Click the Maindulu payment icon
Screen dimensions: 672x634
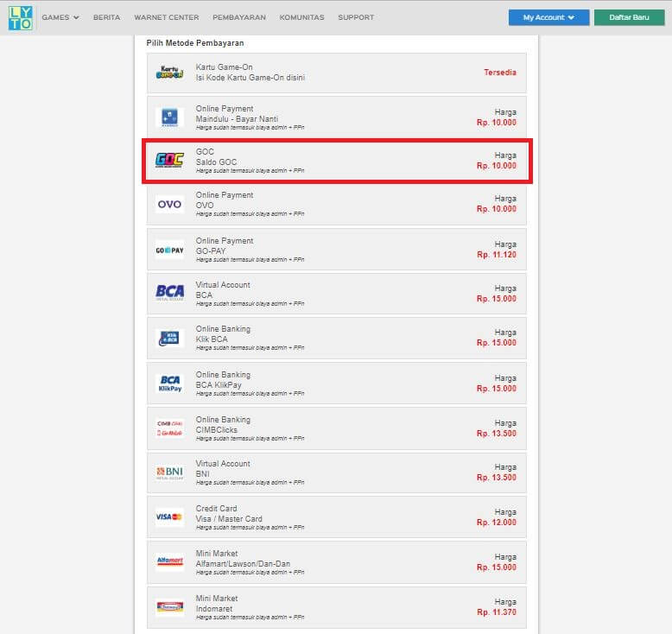pyautogui.click(x=169, y=117)
